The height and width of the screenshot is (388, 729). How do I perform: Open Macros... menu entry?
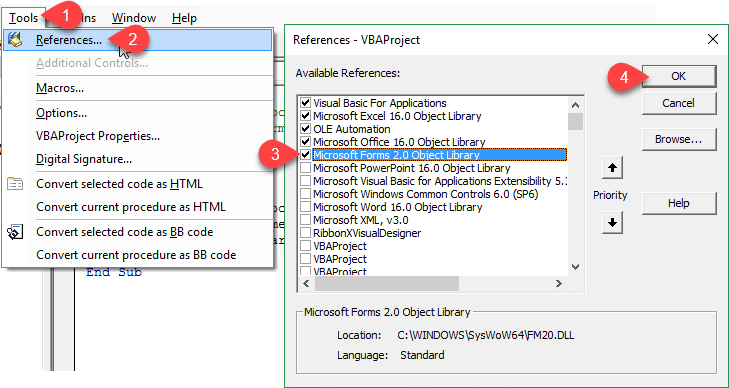pyautogui.click(x=60, y=88)
